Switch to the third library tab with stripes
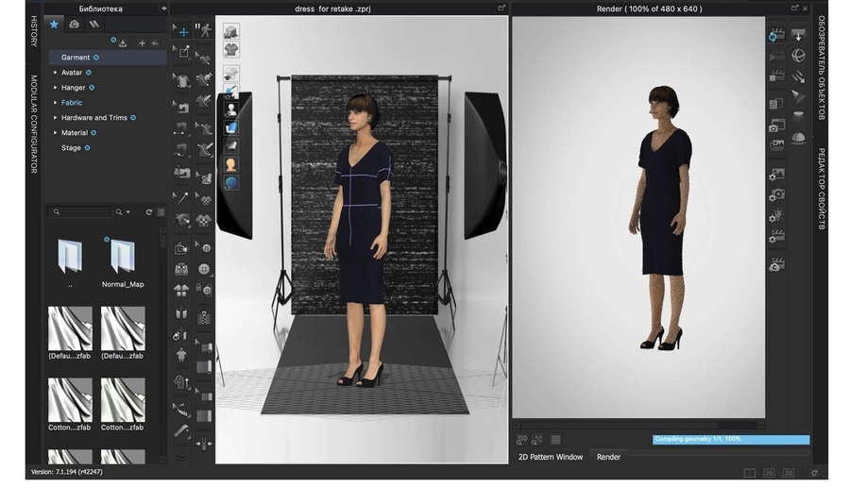Screen dimensions: 850x504 pyautogui.click(x=94, y=25)
